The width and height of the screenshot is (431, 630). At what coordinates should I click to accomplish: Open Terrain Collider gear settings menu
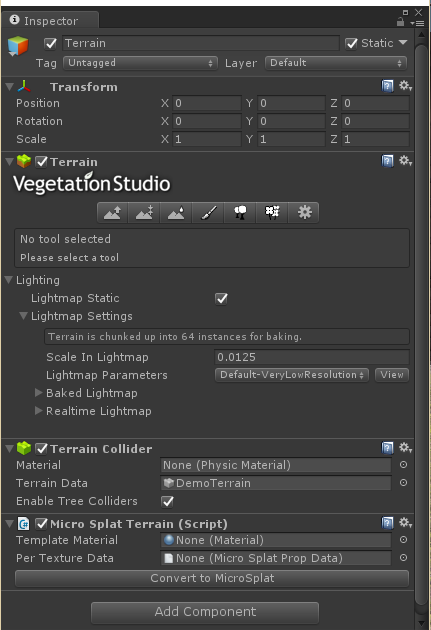pyautogui.click(x=405, y=448)
